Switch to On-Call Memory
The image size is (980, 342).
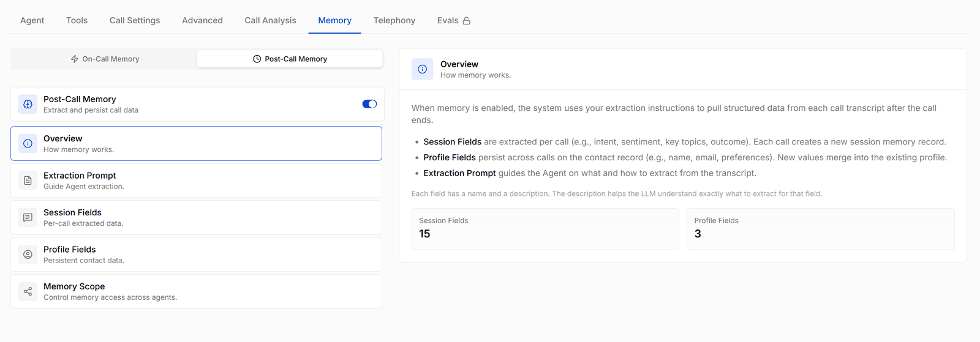104,59
